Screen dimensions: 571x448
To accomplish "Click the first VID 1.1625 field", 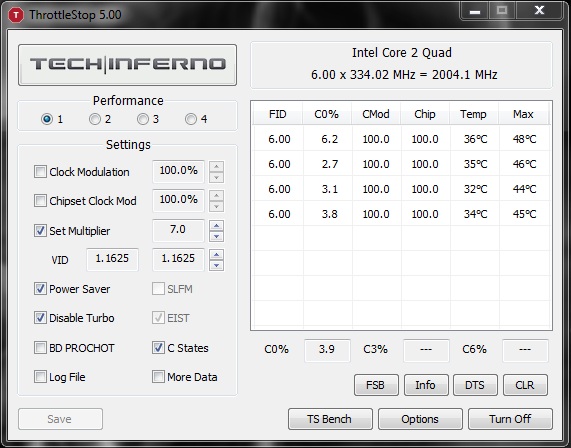I will [x=113, y=259].
